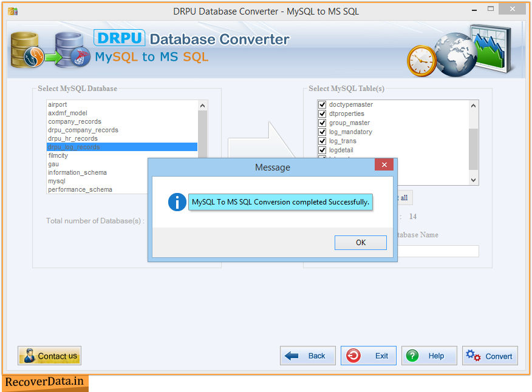Click the Contact us person icon
This screenshot has width=532, height=392.
(x=30, y=356)
